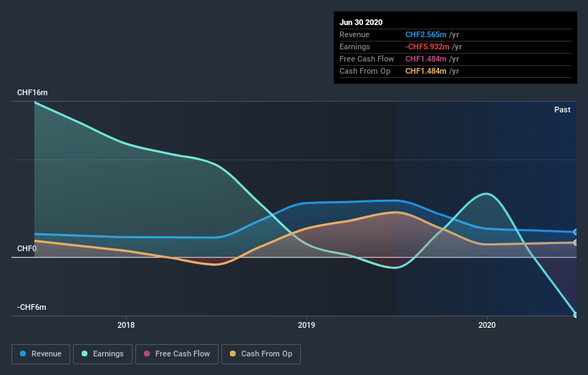Toggle the Cash From Op legend button

(261, 354)
